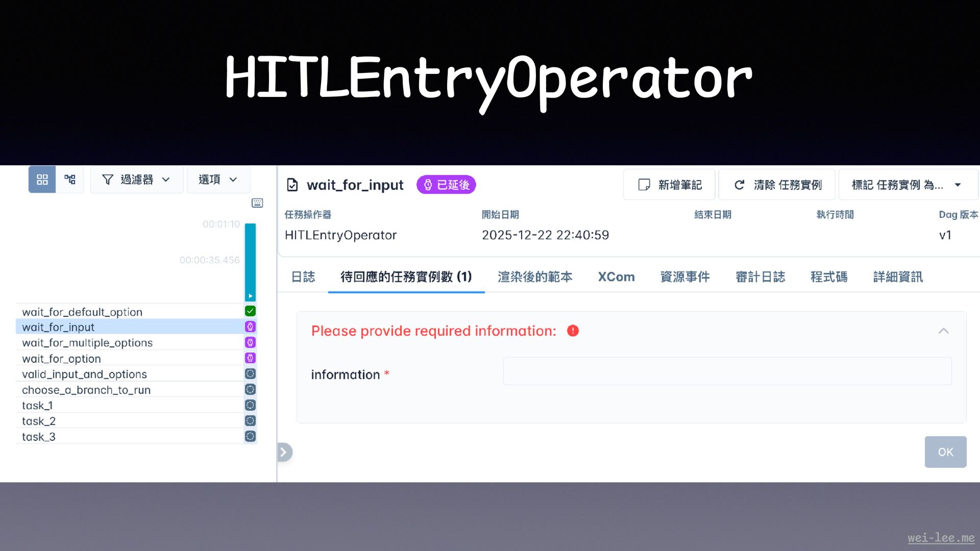The height and width of the screenshot is (551, 980).
Task: Click the valid_input_and_options empty state icon
Action: pyautogui.click(x=250, y=374)
